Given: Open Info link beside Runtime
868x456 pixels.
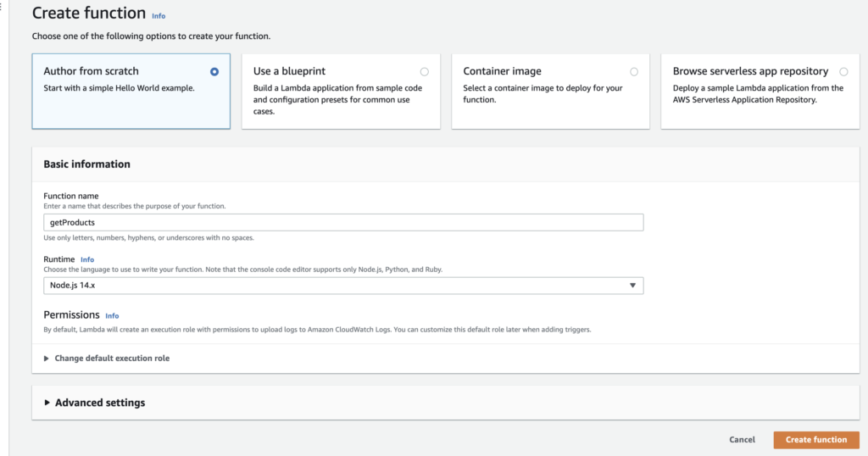Looking at the screenshot, I should coord(87,259).
